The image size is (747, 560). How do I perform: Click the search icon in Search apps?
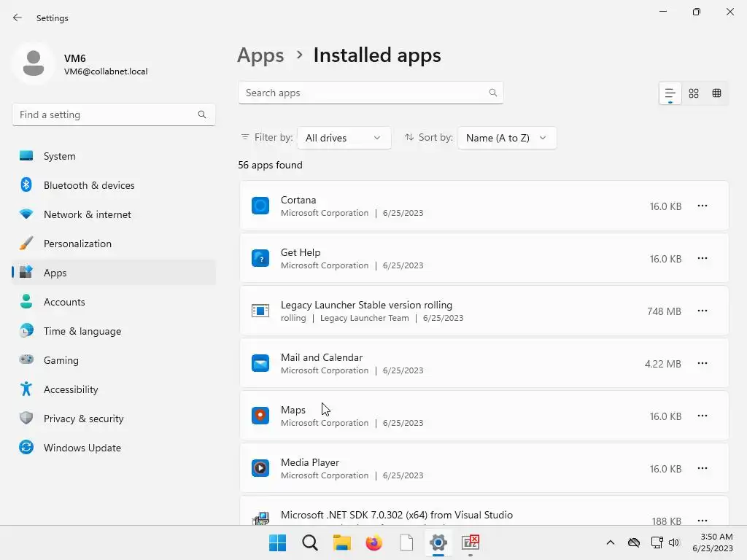pyautogui.click(x=493, y=93)
